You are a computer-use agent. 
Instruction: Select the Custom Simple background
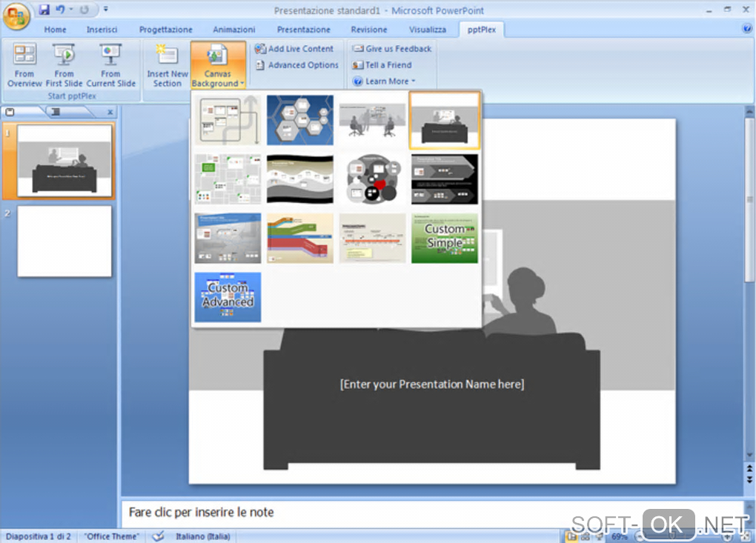(445, 239)
